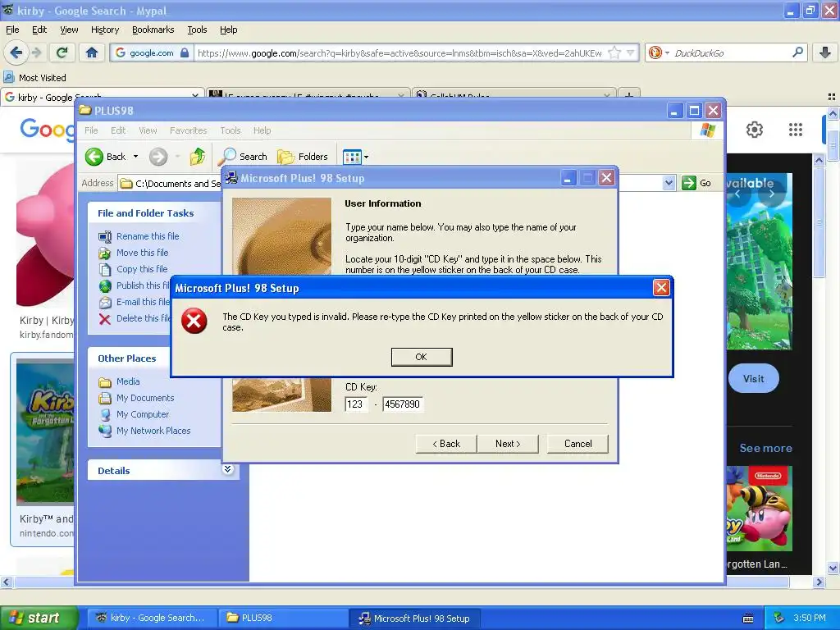The image size is (840, 630).
Task: Open the Most Visited bookmarks folder
Action: 35,78
